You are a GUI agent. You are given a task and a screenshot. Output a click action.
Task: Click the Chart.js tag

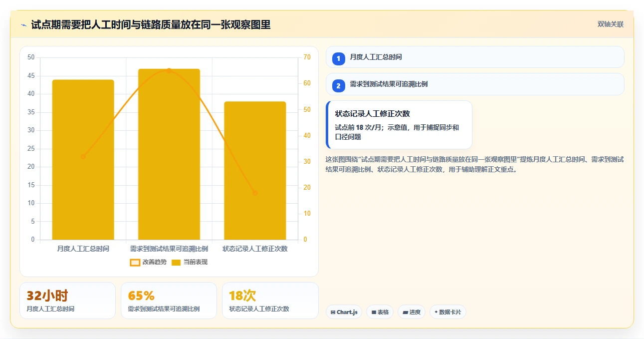344,312
